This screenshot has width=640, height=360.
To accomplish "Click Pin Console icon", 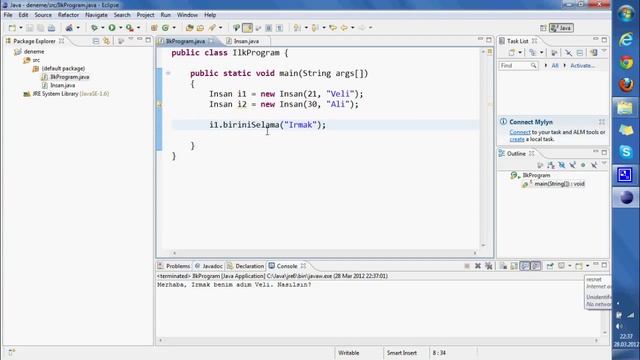I will pyautogui.click(x=550, y=266).
